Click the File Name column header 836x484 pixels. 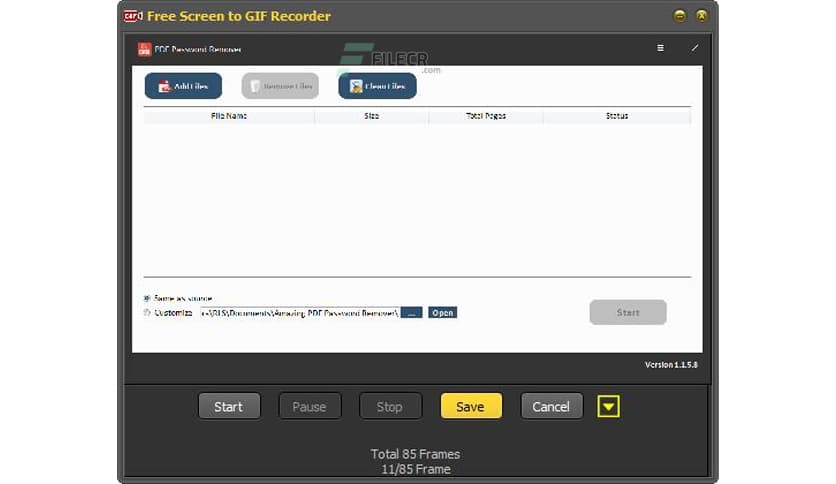(229, 116)
